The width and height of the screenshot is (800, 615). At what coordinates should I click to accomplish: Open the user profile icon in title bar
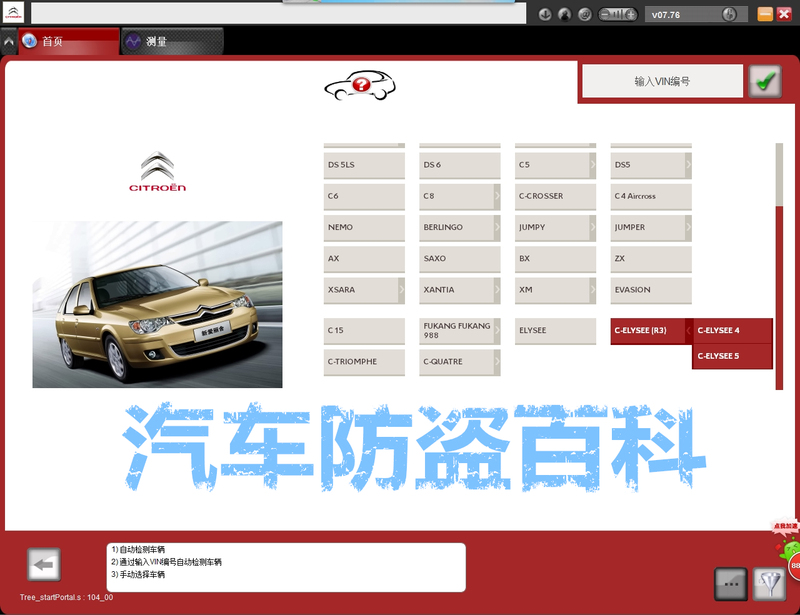tap(565, 14)
